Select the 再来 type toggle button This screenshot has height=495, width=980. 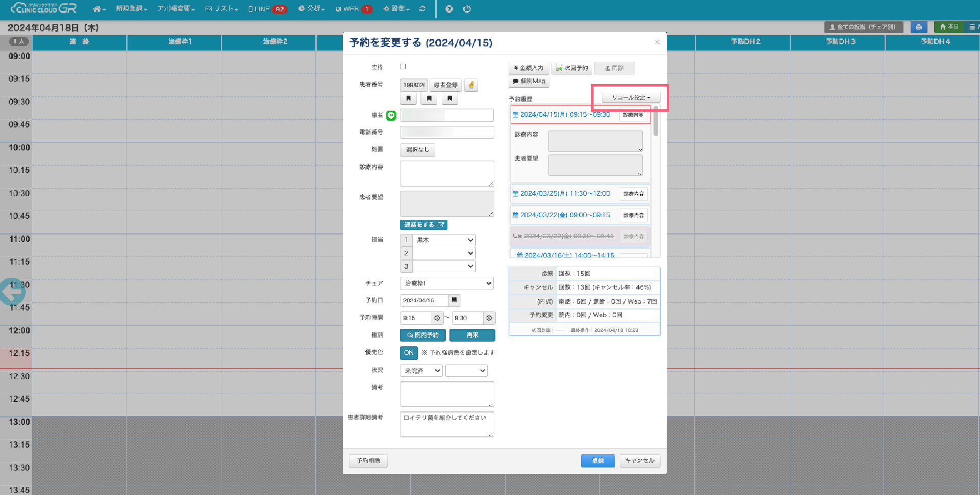pos(472,335)
